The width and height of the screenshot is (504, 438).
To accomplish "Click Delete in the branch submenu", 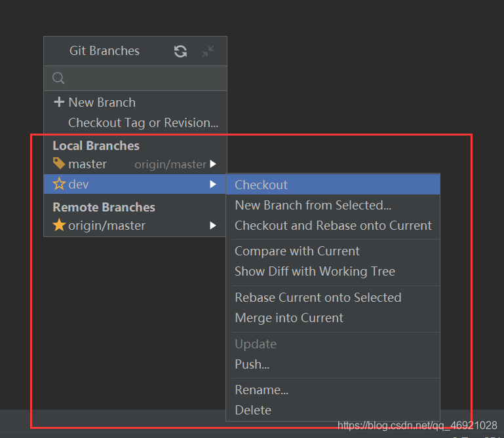I will coord(253,410).
